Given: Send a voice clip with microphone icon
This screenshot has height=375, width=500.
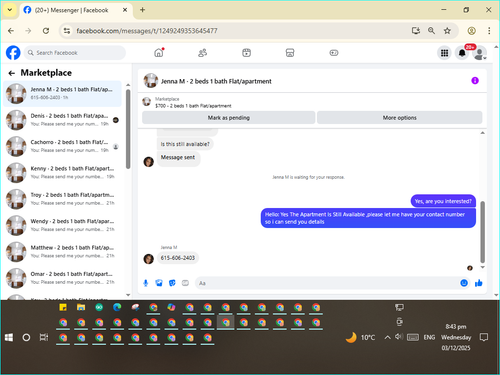Looking at the screenshot, I should click(146, 283).
